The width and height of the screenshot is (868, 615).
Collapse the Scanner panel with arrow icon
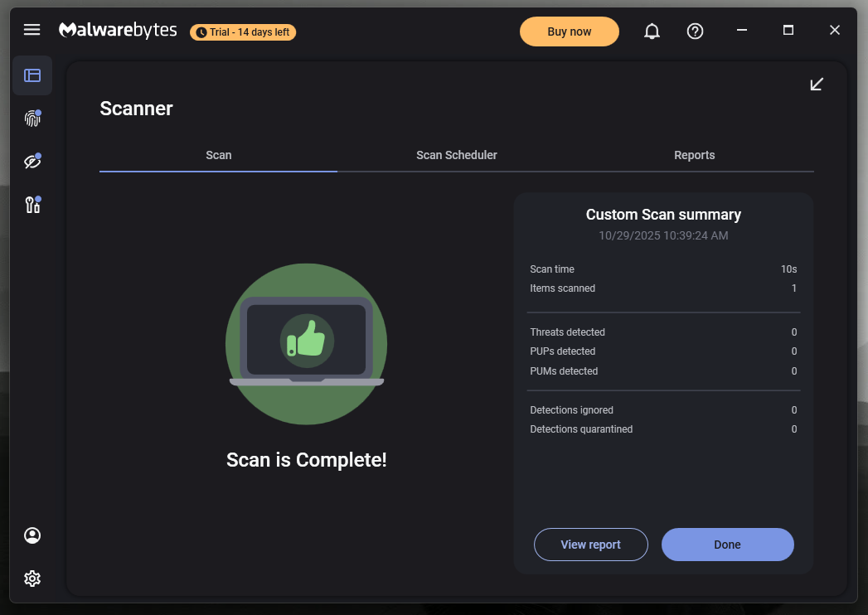[x=817, y=85]
